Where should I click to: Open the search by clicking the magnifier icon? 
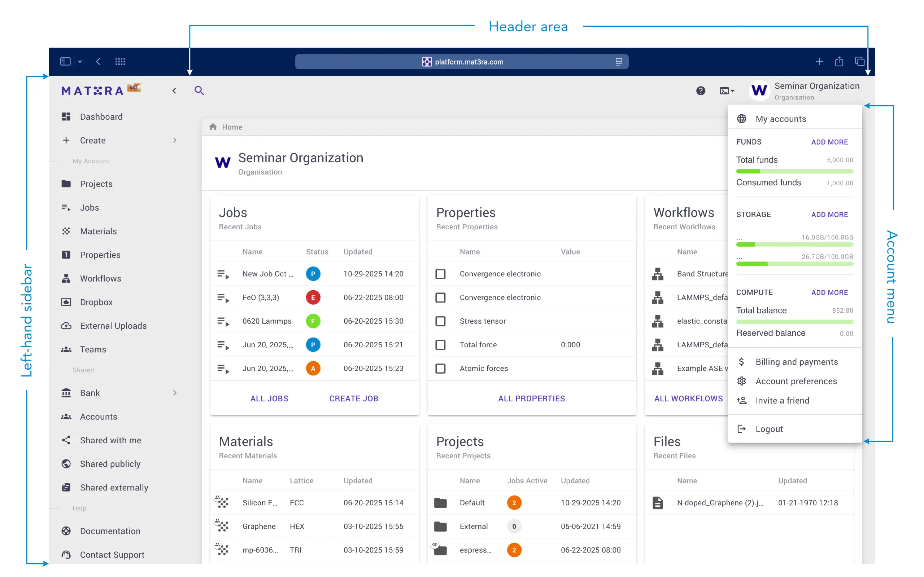[199, 91]
